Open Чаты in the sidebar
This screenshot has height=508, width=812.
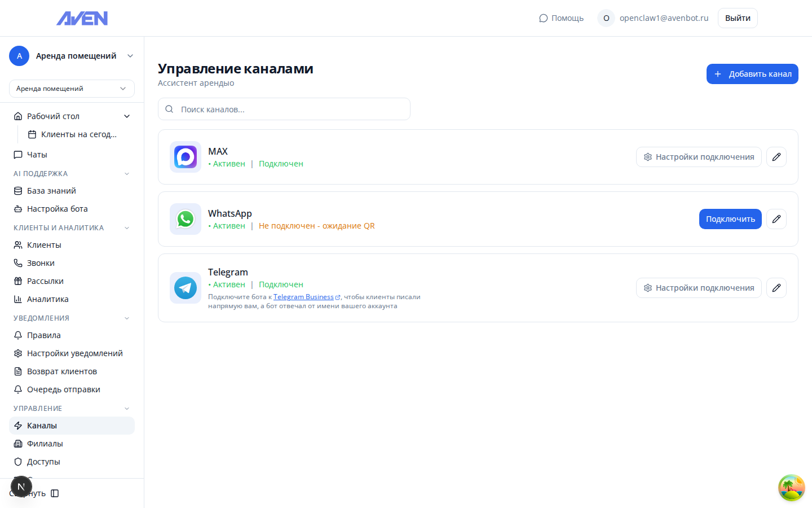(37, 155)
